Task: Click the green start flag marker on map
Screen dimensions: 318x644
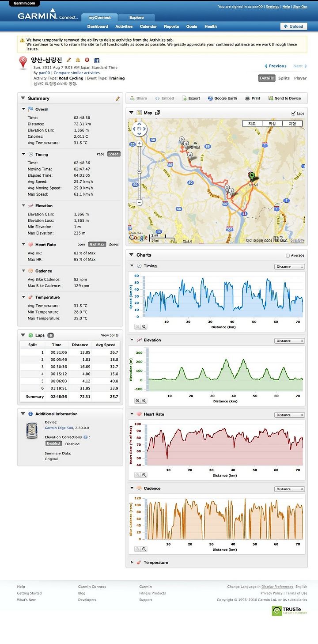Action: [x=252, y=176]
